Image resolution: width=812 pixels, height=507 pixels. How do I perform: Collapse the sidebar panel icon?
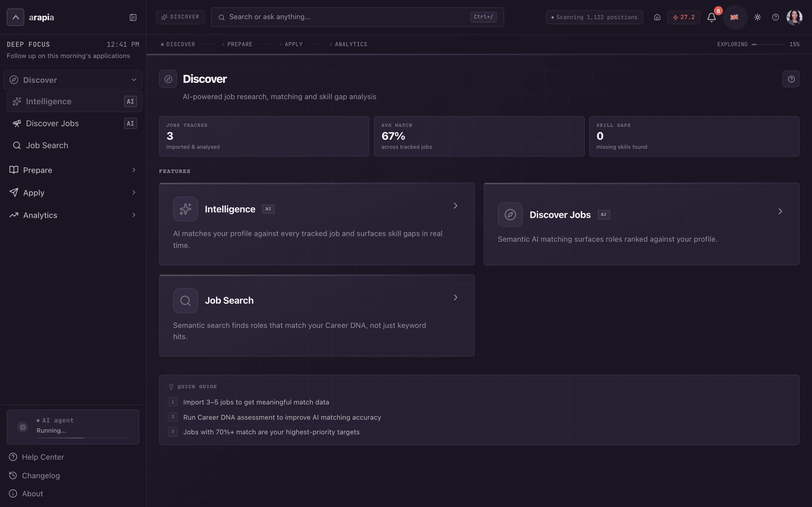[x=133, y=17]
